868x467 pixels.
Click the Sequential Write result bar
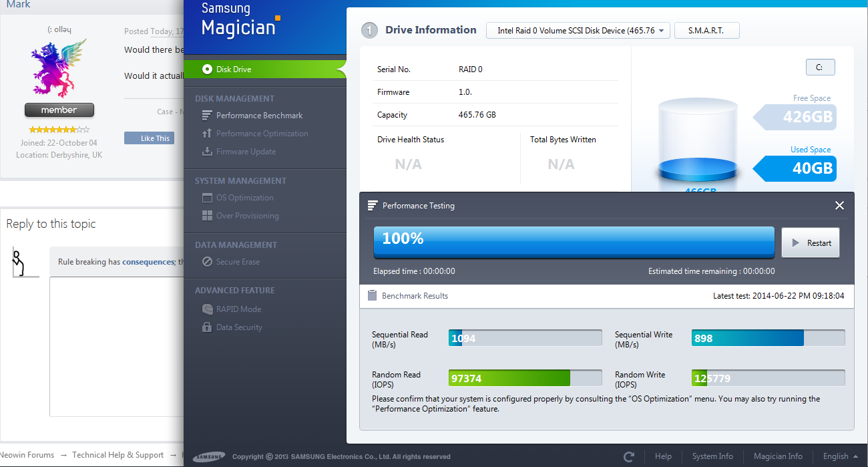(768, 338)
